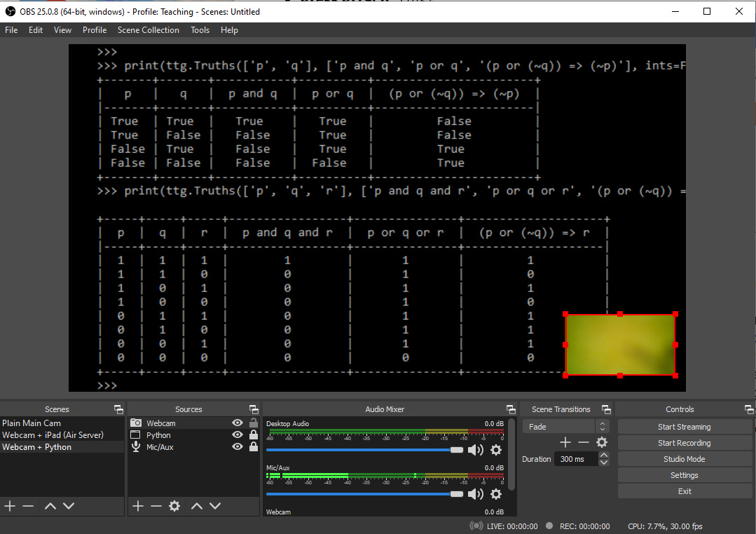
Task: Toggle lock on the Webcam source
Action: pos(253,423)
